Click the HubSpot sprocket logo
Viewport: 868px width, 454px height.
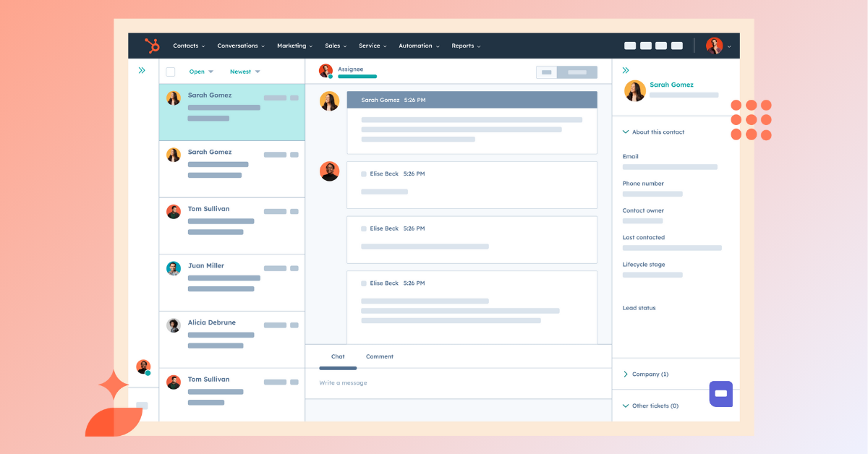coord(152,46)
